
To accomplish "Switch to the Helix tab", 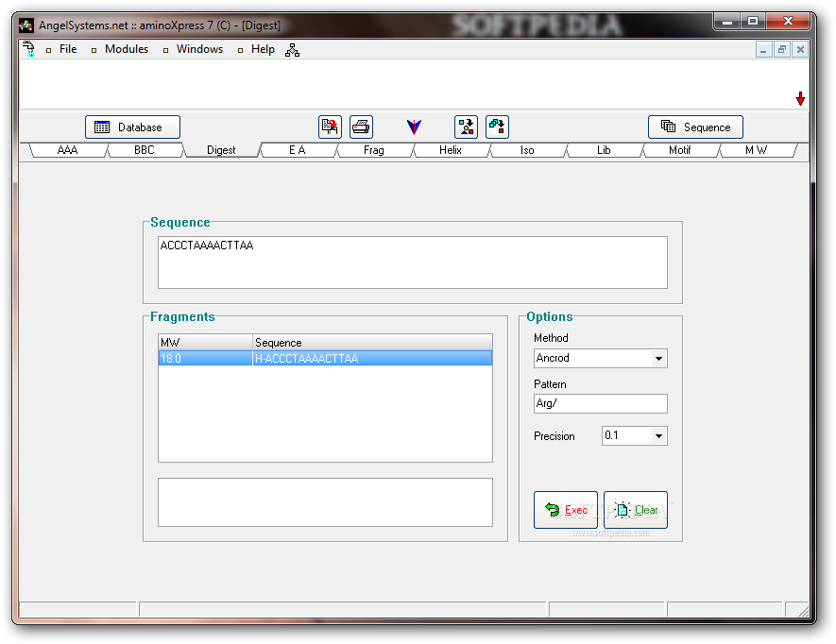I will coord(451,150).
